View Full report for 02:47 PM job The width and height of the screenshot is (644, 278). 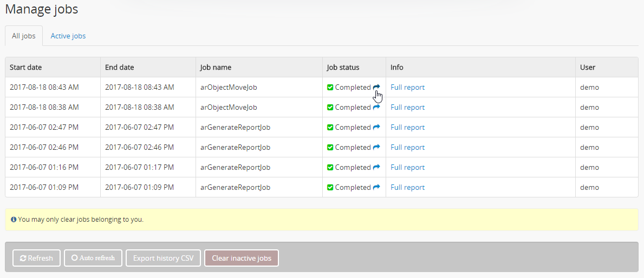point(407,127)
